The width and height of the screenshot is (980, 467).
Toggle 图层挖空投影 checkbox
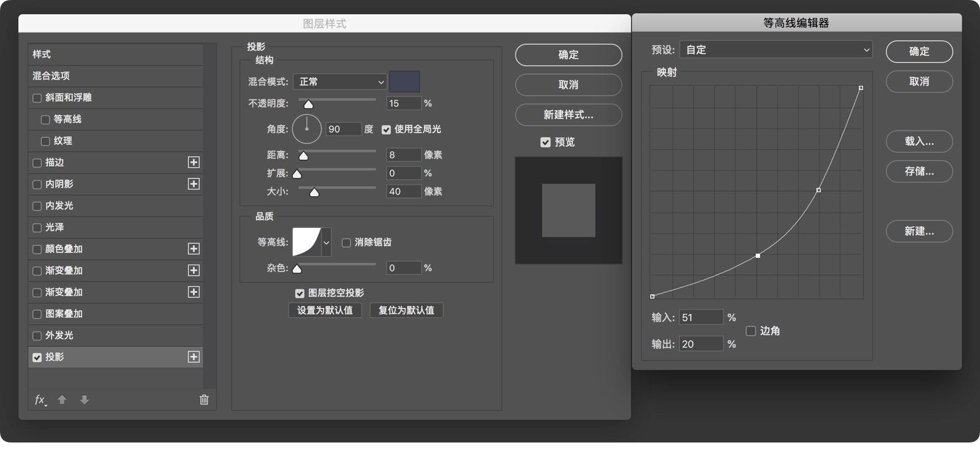[300, 294]
